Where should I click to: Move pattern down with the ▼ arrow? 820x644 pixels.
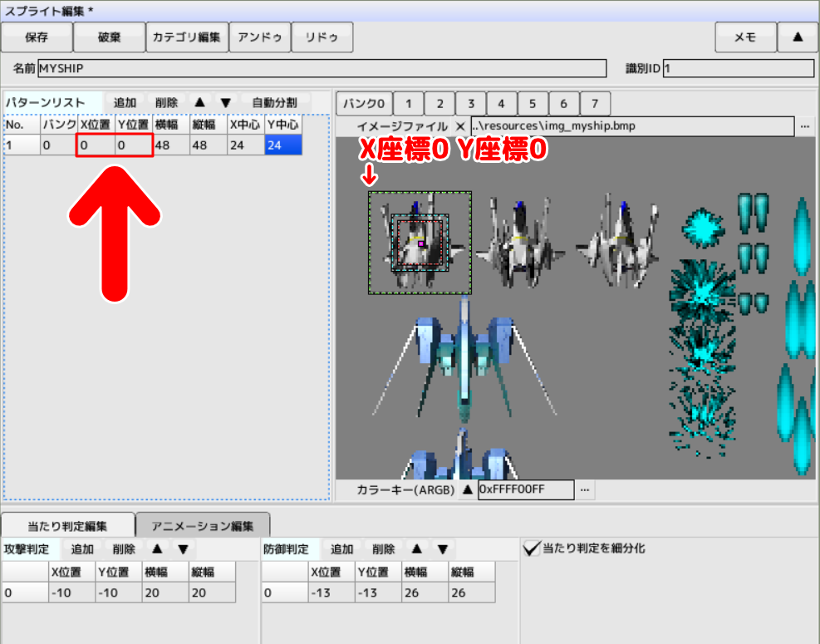tap(225, 101)
